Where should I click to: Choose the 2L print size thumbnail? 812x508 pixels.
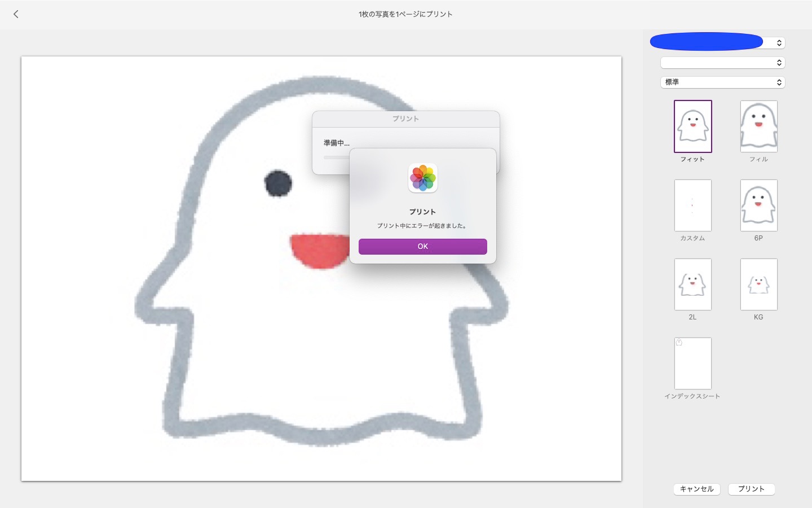(692, 284)
